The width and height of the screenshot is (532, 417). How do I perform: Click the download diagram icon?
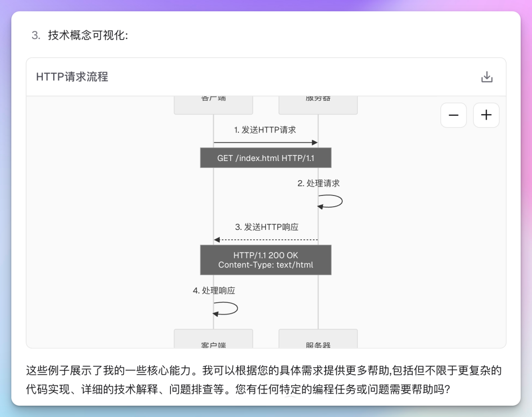click(487, 77)
